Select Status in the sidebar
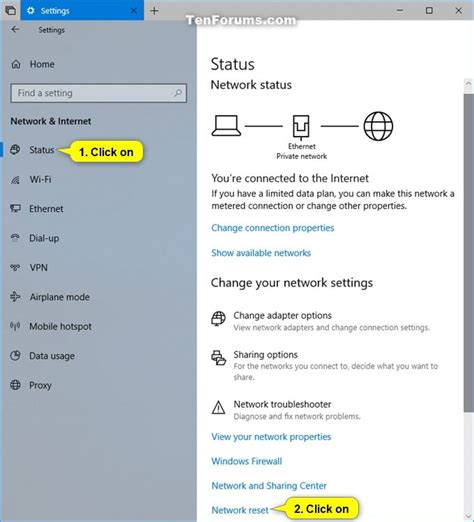 (42, 150)
